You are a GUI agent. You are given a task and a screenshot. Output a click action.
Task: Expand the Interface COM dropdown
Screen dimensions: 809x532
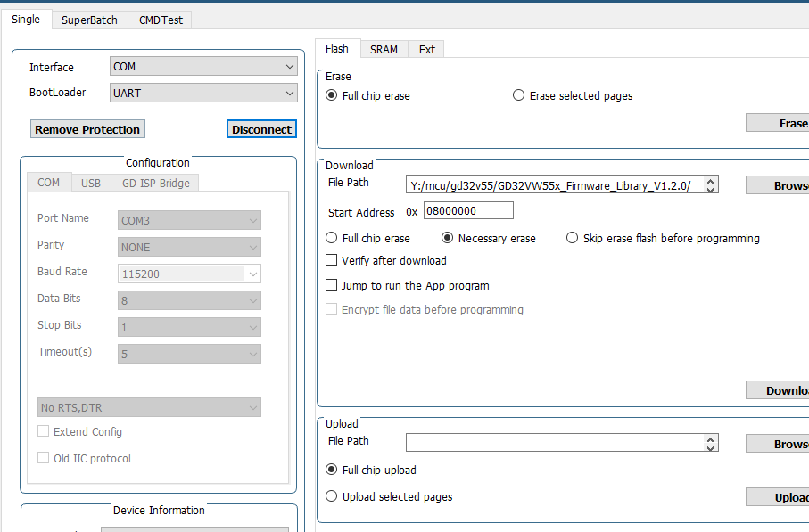203,67
